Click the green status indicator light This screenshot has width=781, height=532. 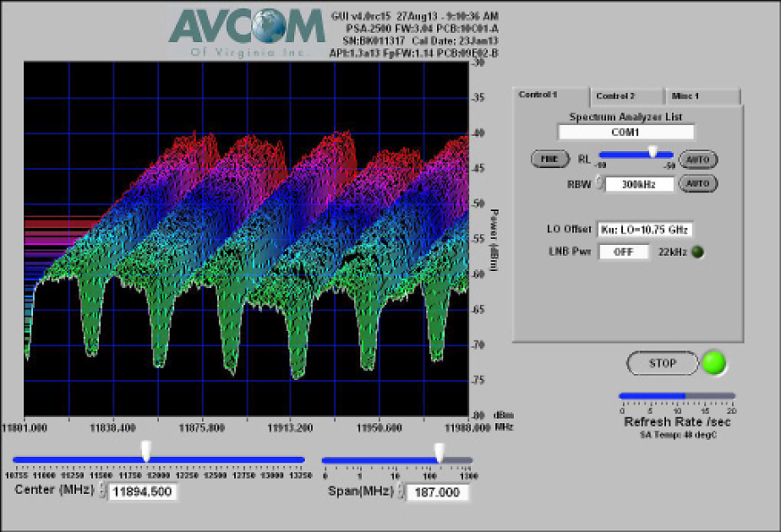pos(714,363)
